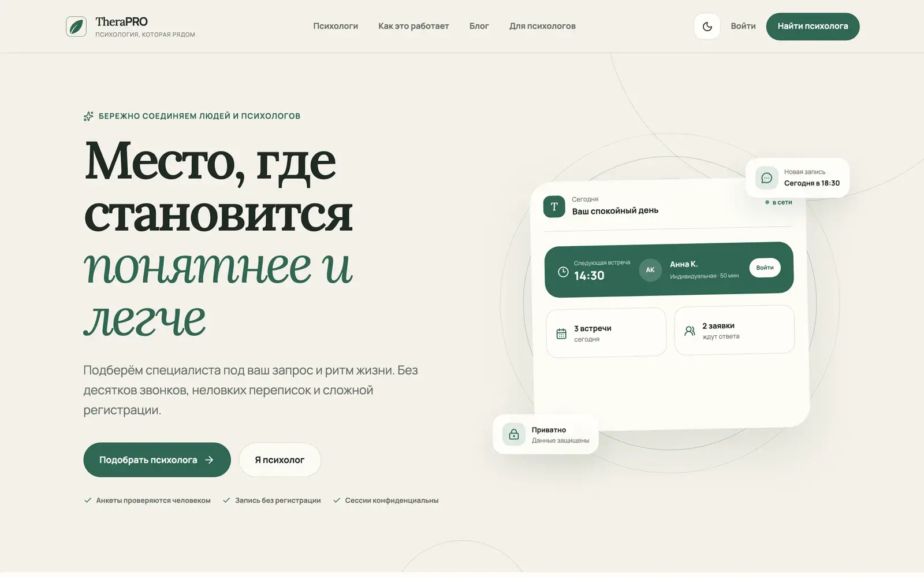Click the Индивидуальная · 50 мин label

coord(704,276)
